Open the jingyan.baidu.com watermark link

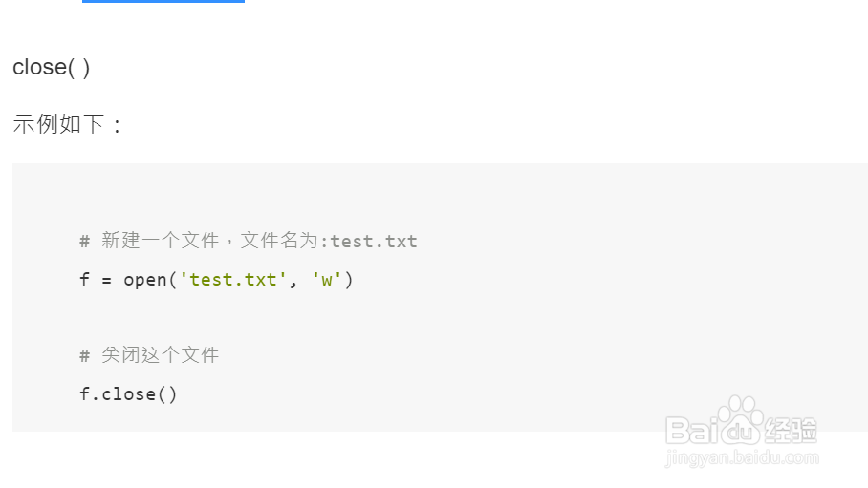pos(742,458)
